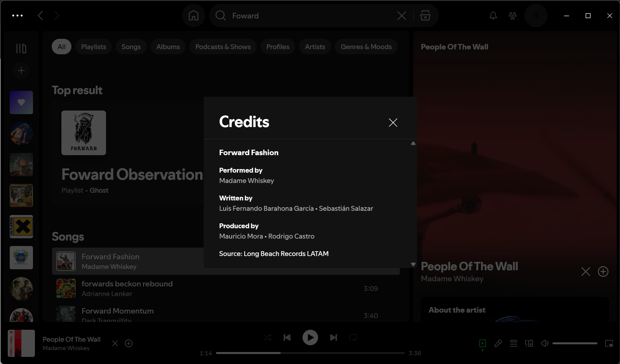
Task: Open Friend Activity icon
Action: [513, 16]
